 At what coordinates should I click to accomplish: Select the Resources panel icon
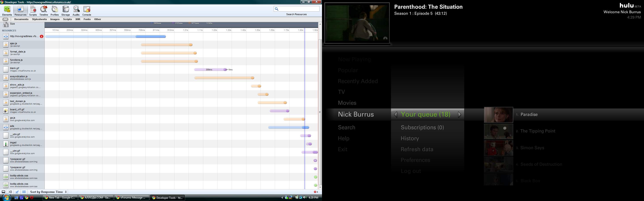(21, 11)
